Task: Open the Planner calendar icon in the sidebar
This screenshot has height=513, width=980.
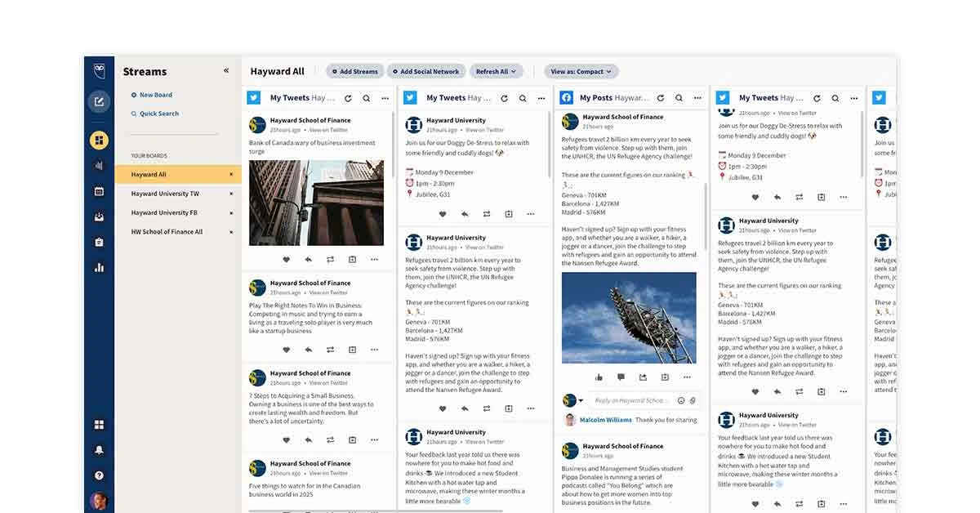Action: coord(98,191)
